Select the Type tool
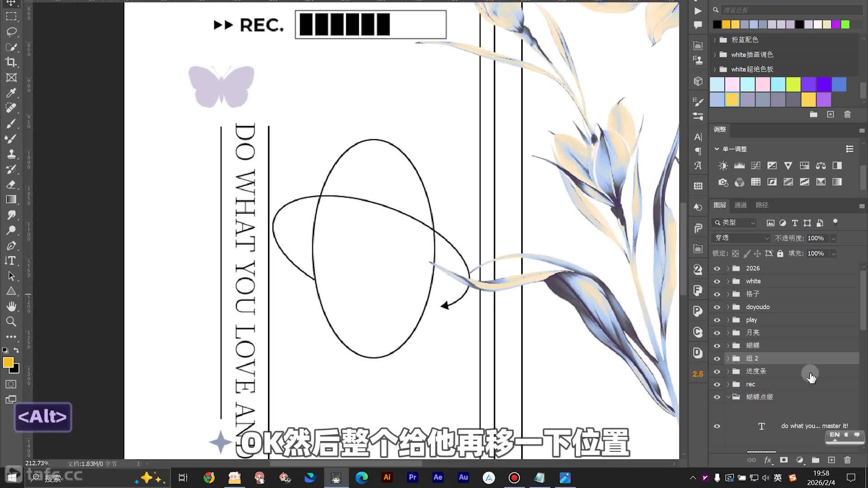The image size is (868, 488). click(x=11, y=261)
